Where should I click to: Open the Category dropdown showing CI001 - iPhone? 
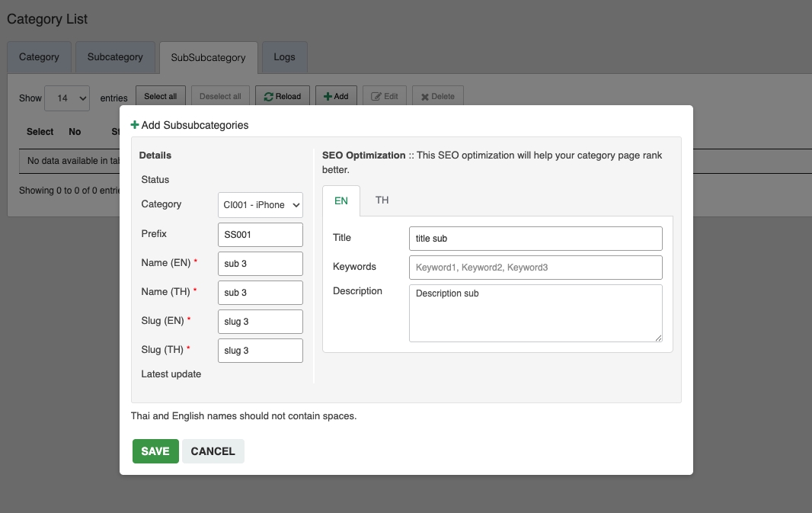261,205
